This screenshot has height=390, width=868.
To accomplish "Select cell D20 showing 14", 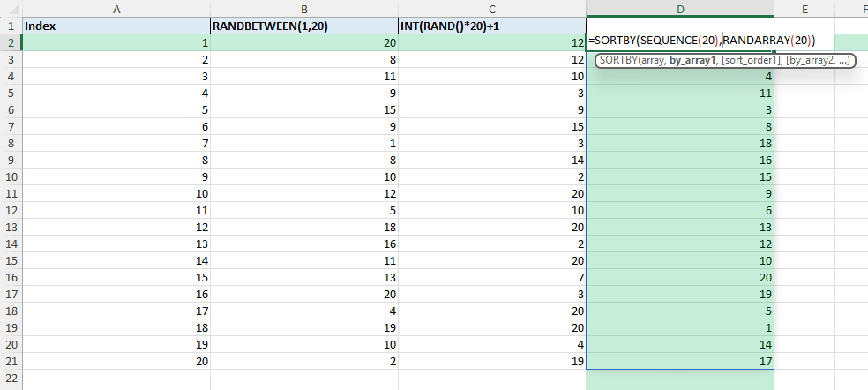I will (x=680, y=344).
